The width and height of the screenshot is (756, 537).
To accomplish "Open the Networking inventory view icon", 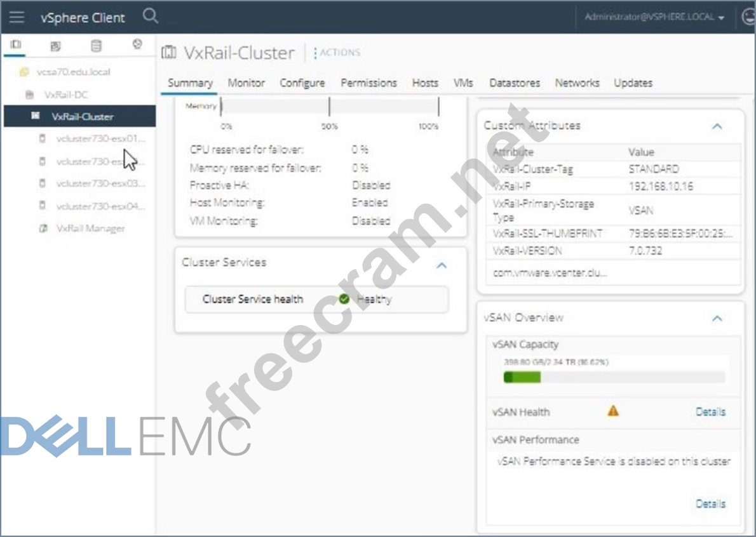I will click(137, 45).
